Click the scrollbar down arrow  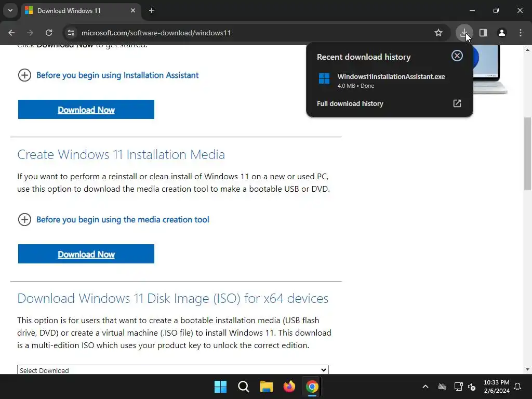(528, 369)
